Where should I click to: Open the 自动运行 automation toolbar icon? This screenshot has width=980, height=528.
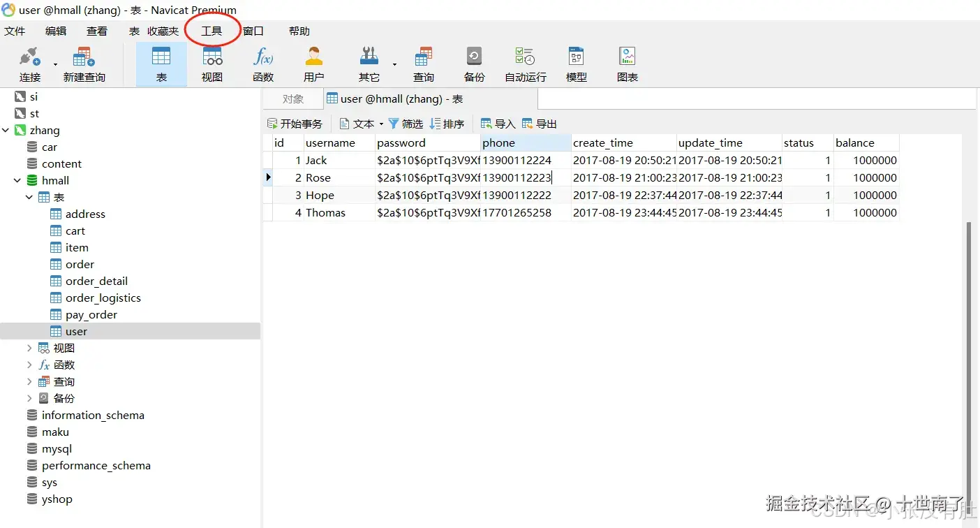click(x=525, y=57)
